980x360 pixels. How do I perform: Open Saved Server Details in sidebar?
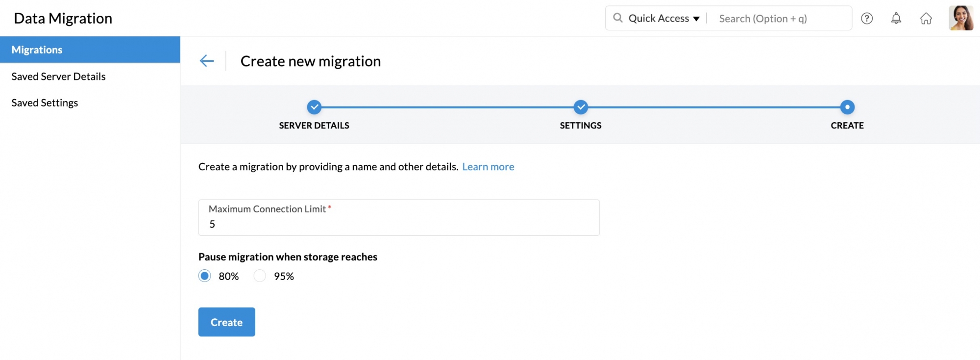pyautogui.click(x=58, y=77)
